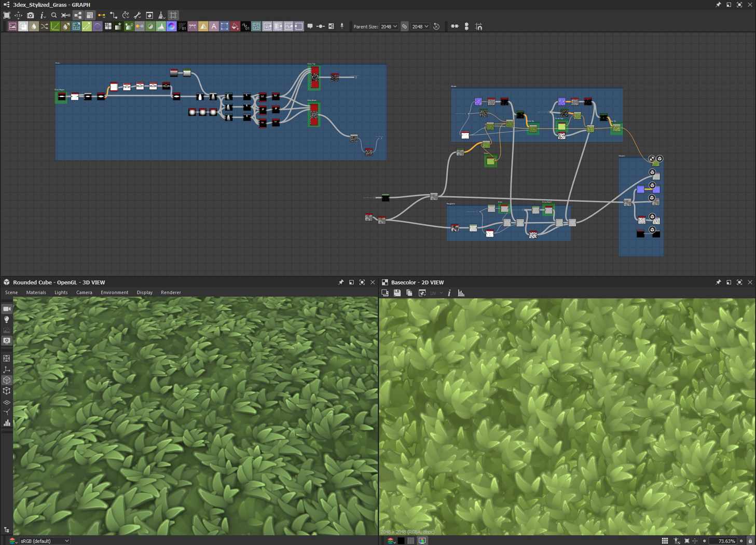The image size is (756, 545).
Task: Pin the 3D VIEW panel
Action: click(x=341, y=282)
